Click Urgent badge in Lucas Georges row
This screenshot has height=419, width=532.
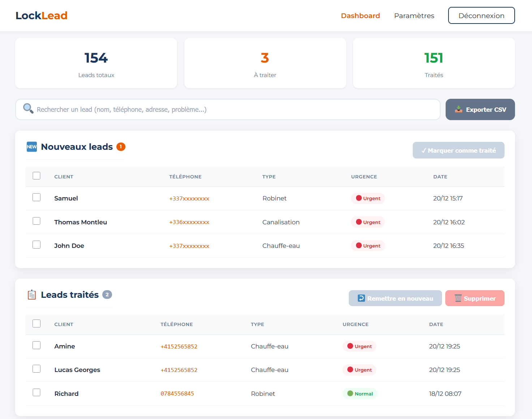[x=359, y=370]
